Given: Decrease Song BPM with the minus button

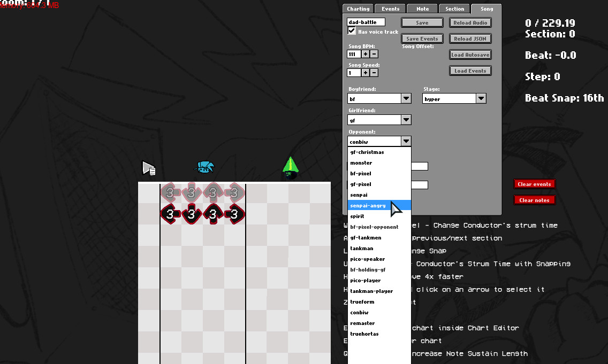Looking at the screenshot, I should 374,54.
